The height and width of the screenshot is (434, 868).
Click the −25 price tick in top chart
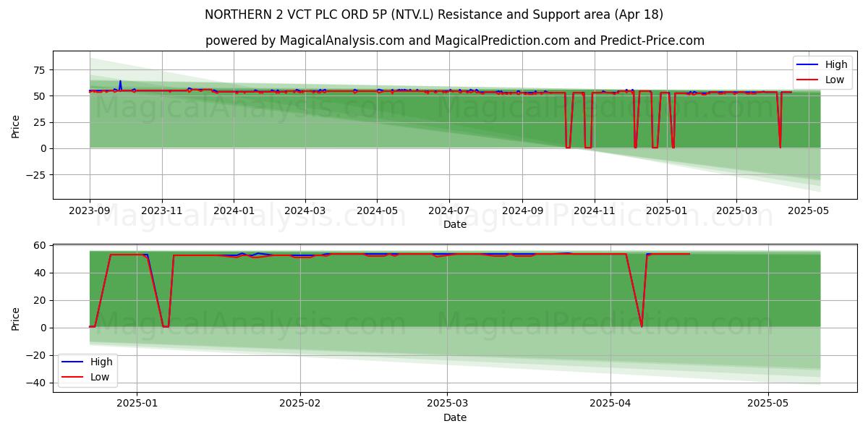[37, 175]
